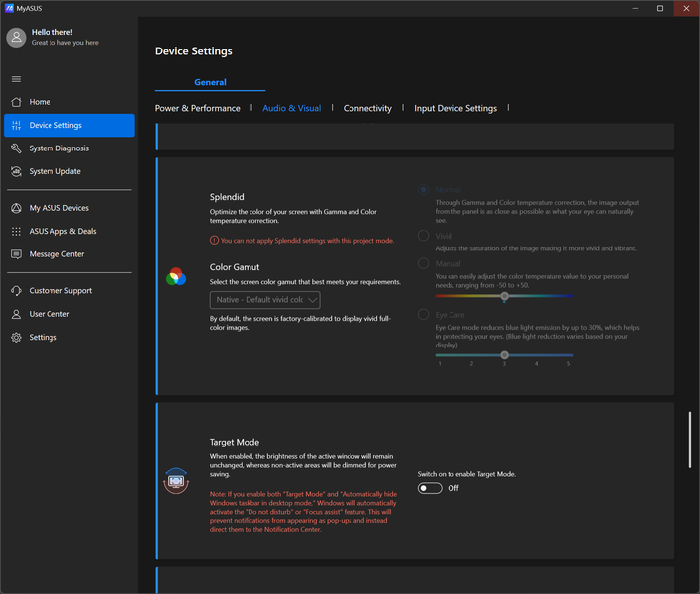Click the MyASUS logo in title bar
This screenshot has width=700, height=594.
click(9, 8)
